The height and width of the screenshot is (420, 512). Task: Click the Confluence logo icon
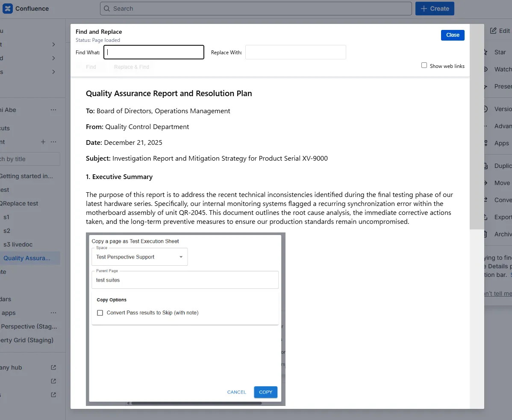[x=8, y=9]
